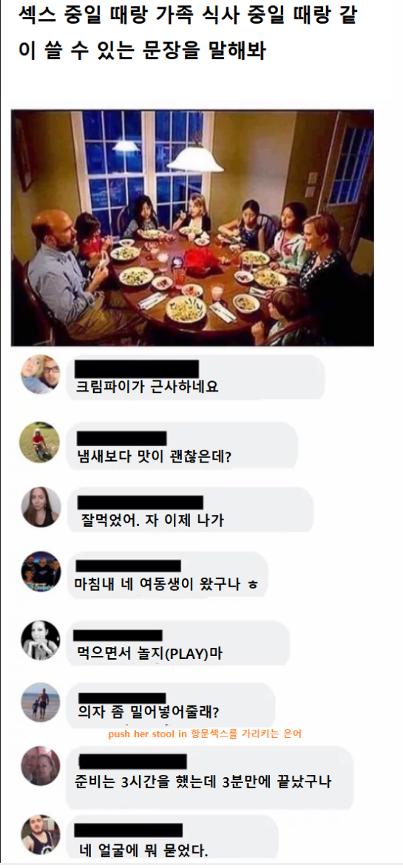Click the orange push her stool in annotation

point(205,734)
